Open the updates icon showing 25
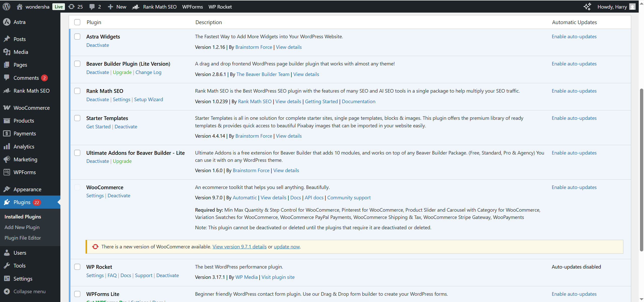 pyautogui.click(x=72, y=7)
